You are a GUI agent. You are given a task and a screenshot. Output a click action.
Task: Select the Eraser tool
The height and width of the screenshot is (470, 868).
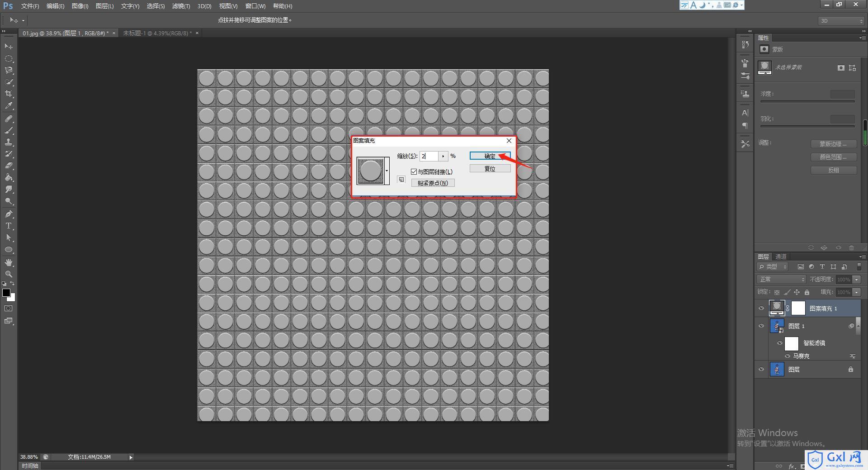pos(9,166)
